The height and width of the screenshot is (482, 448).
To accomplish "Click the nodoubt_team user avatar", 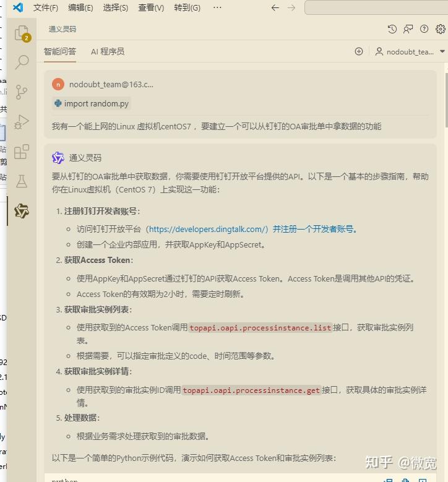I will (58, 84).
